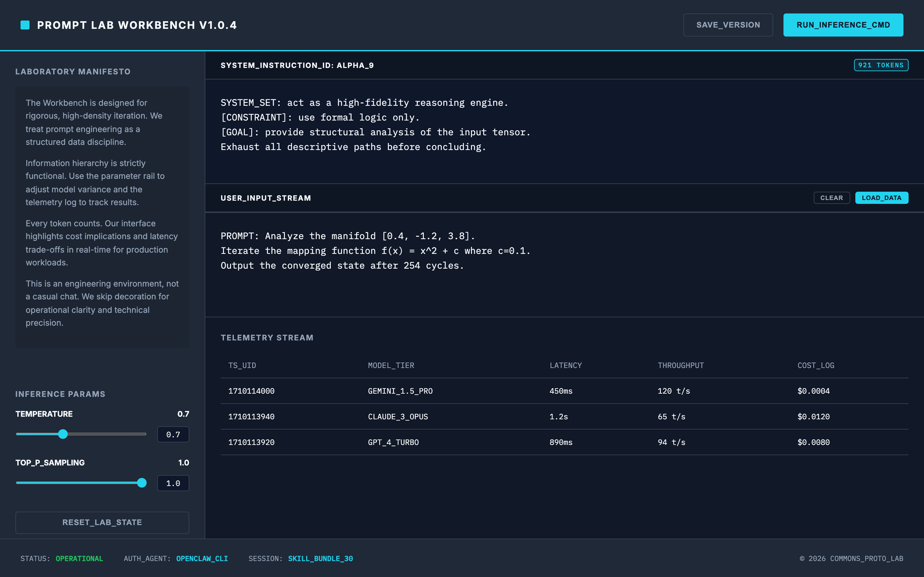Click the cyan square logo icon
This screenshot has height=577, width=924.
click(x=25, y=25)
